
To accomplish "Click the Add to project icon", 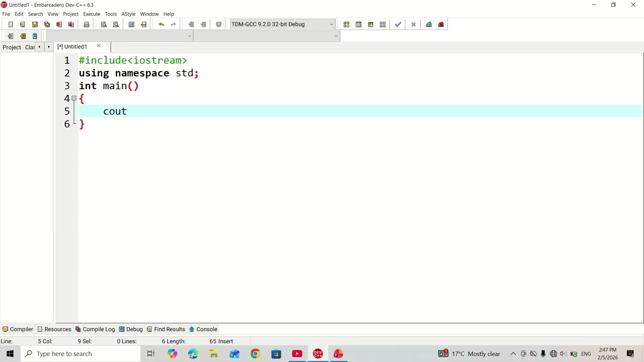I will [x=11, y=36].
